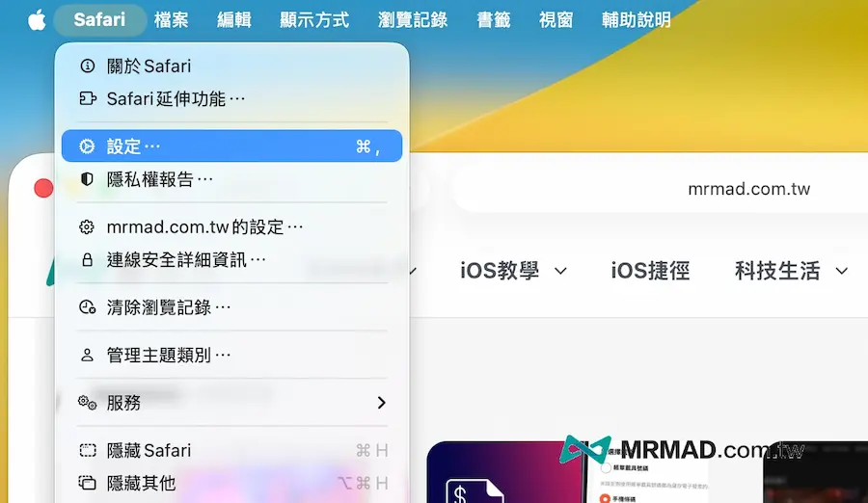Viewport: 868px width, 503px height.
Task: Click the person icon of 管理主題類別
Action: click(87, 355)
